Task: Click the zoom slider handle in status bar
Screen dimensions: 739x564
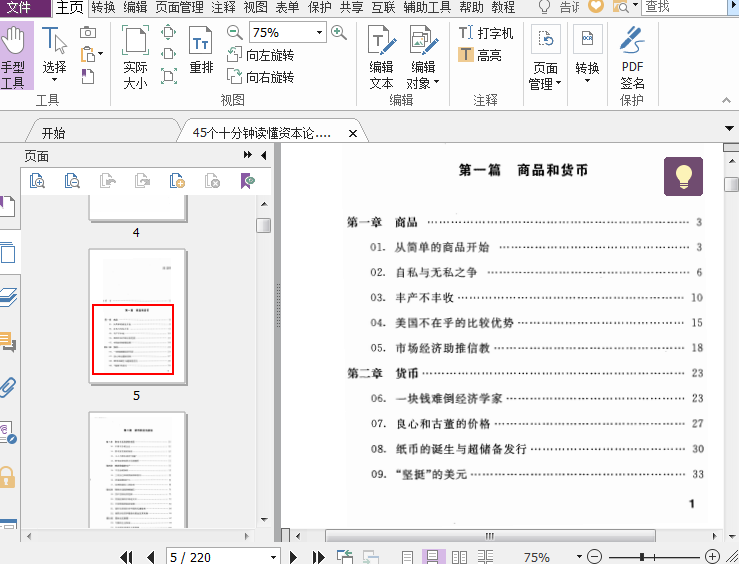Action: pyautogui.click(x=641, y=556)
